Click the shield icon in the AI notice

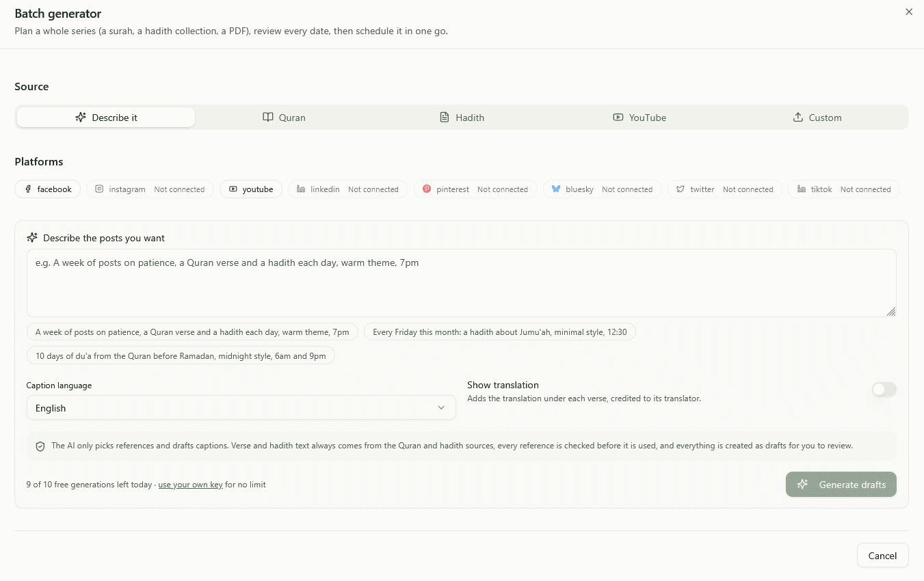40,446
